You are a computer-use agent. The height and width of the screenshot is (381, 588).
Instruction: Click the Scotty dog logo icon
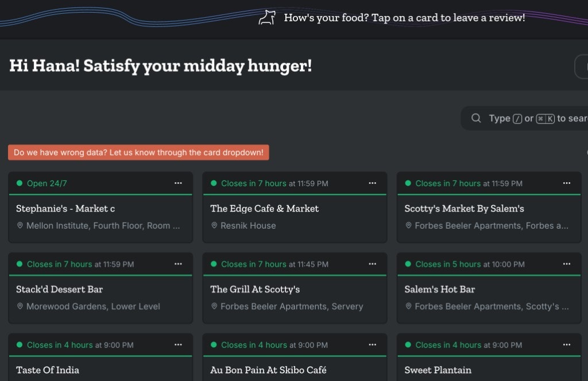click(267, 18)
